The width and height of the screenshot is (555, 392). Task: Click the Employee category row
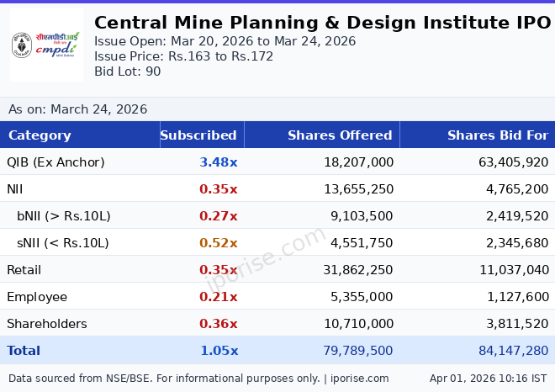37,297
